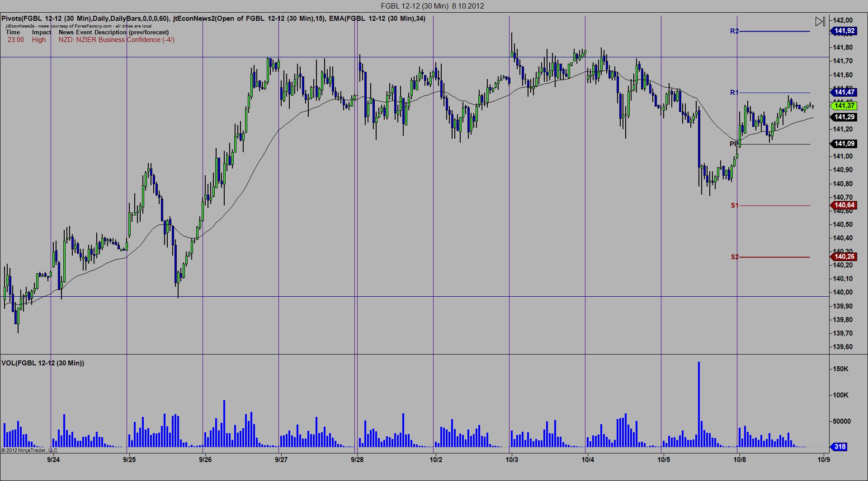Click the 9/28 date on the time axis

click(x=357, y=460)
